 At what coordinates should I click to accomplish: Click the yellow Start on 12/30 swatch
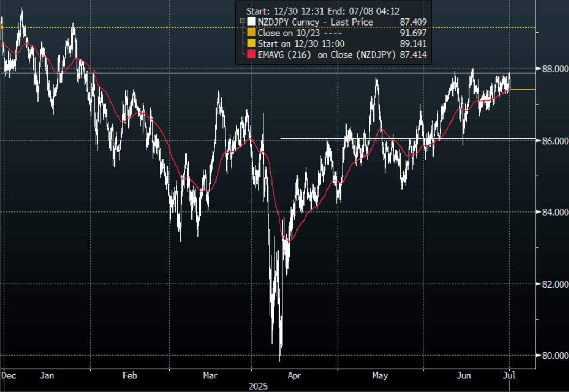coord(251,43)
